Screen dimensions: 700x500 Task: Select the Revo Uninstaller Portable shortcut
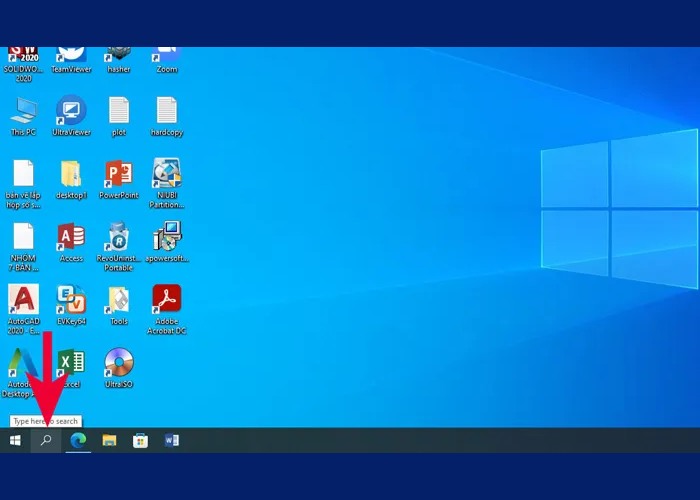tap(119, 238)
